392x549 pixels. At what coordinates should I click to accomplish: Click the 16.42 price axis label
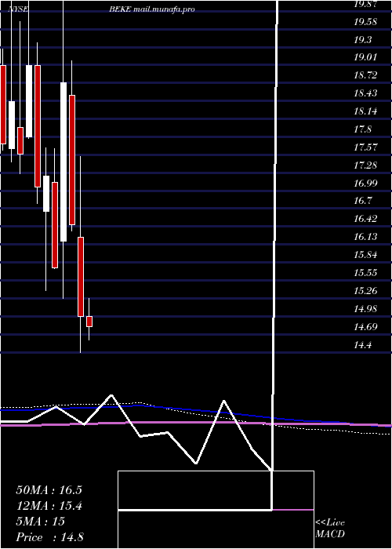click(x=365, y=219)
